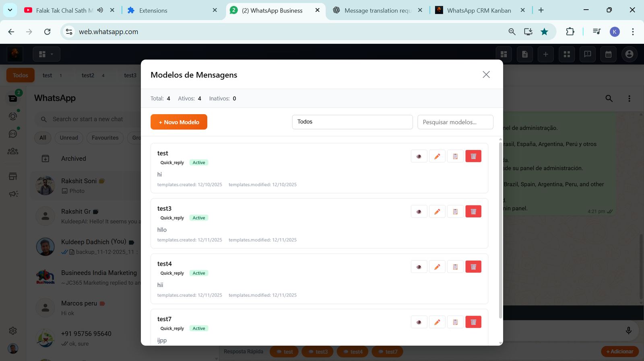This screenshot has width=644, height=361.
Task: Close the Modelos de Mensagens dialog
Action: click(x=486, y=74)
